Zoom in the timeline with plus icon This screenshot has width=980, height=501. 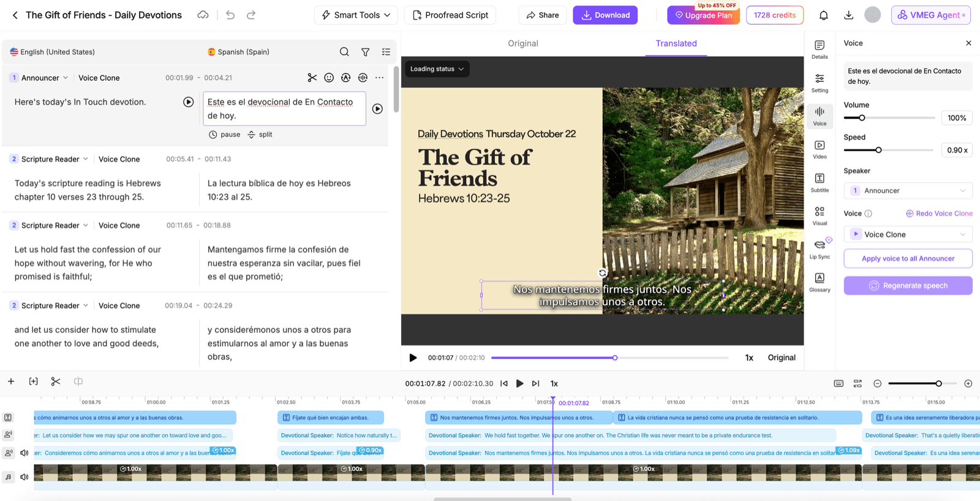coord(968,383)
